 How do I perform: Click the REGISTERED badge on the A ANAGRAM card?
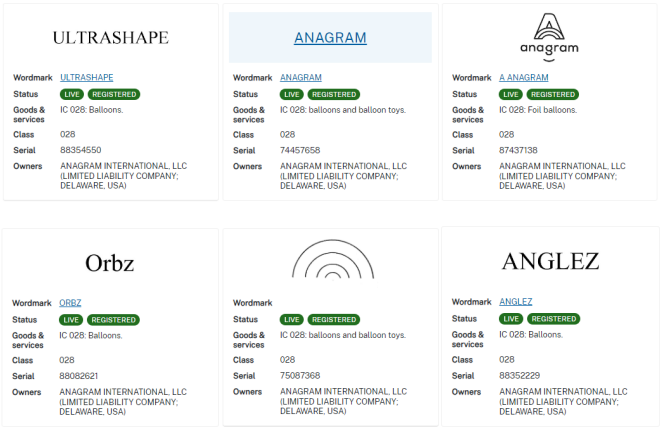(x=553, y=94)
